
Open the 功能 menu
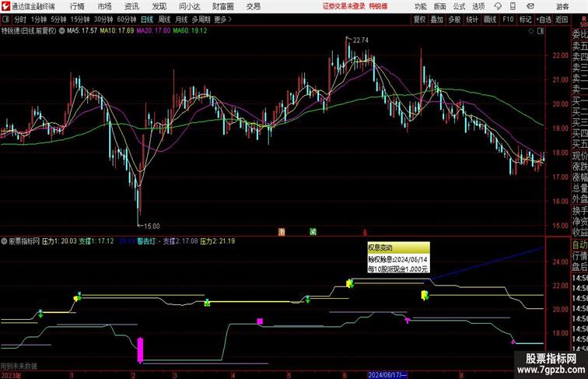[420, 6]
